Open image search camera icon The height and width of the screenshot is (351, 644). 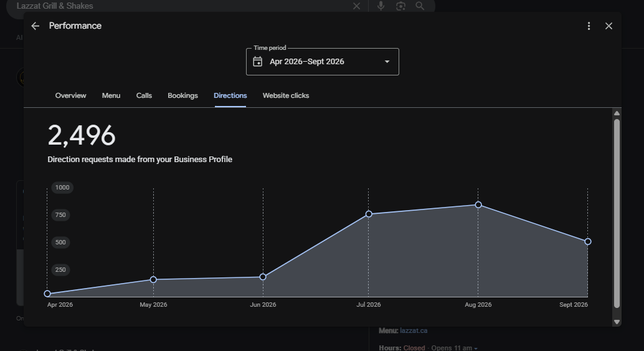400,6
